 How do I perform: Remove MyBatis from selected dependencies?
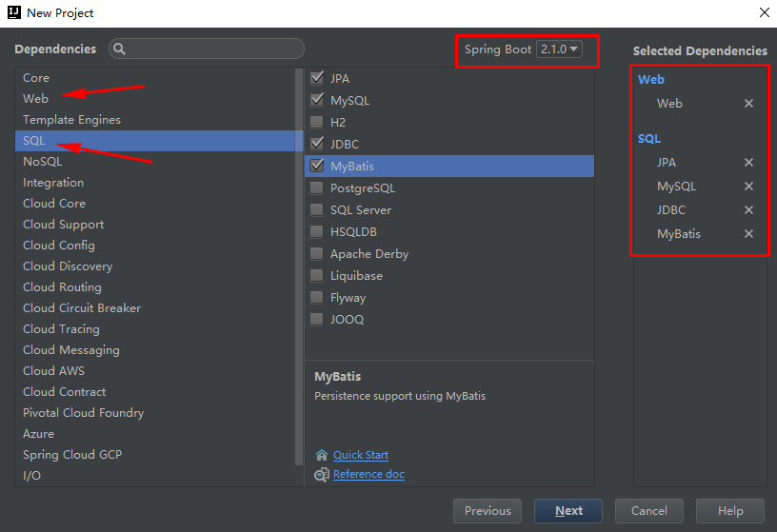[x=748, y=234]
